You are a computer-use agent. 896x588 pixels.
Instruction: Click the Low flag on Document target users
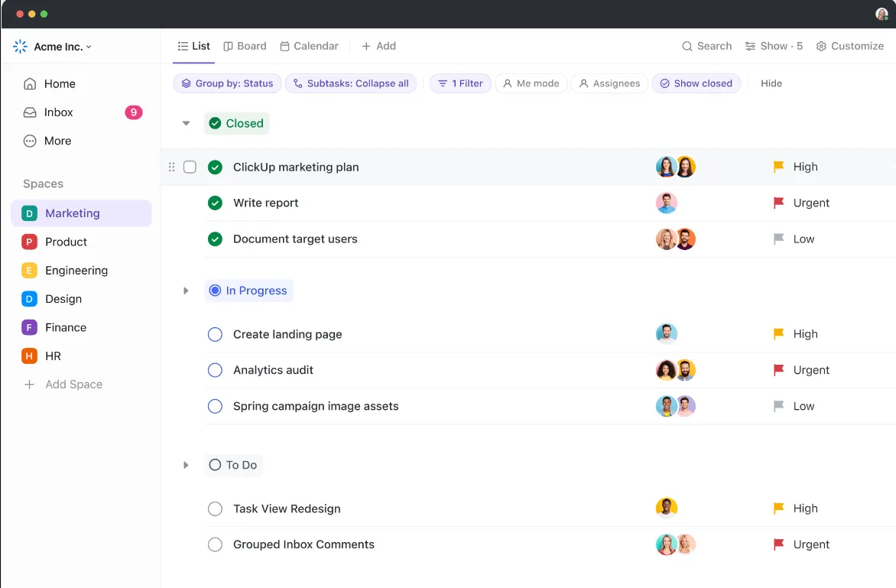778,239
